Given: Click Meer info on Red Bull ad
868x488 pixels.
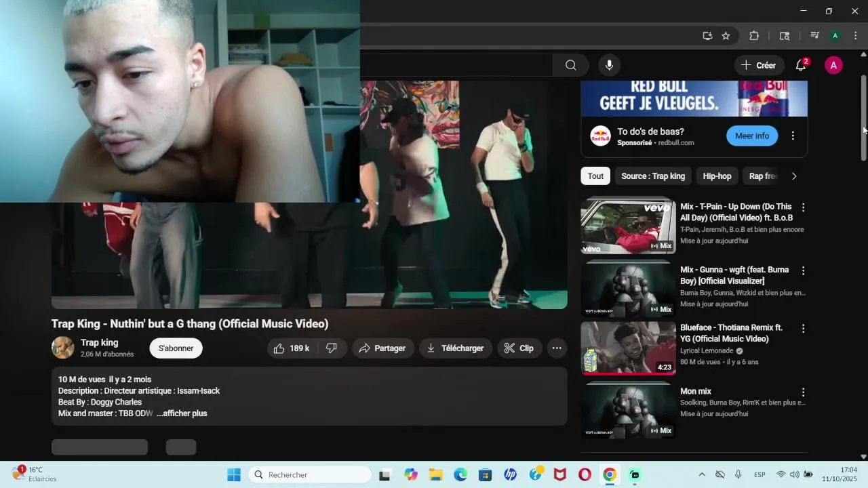Looking at the screenshot, I should (752, 136).
